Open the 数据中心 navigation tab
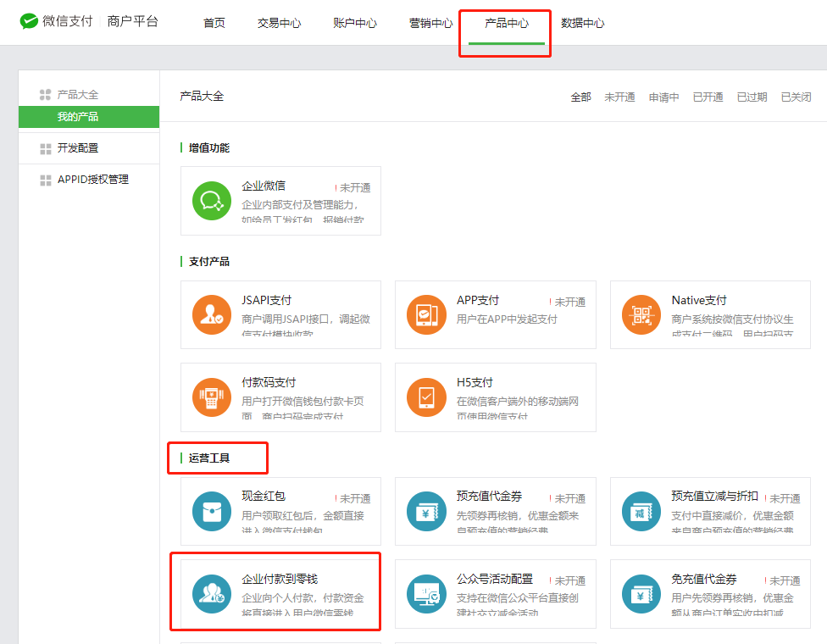Screen dimensions: 827x644 tap(582, 23)
